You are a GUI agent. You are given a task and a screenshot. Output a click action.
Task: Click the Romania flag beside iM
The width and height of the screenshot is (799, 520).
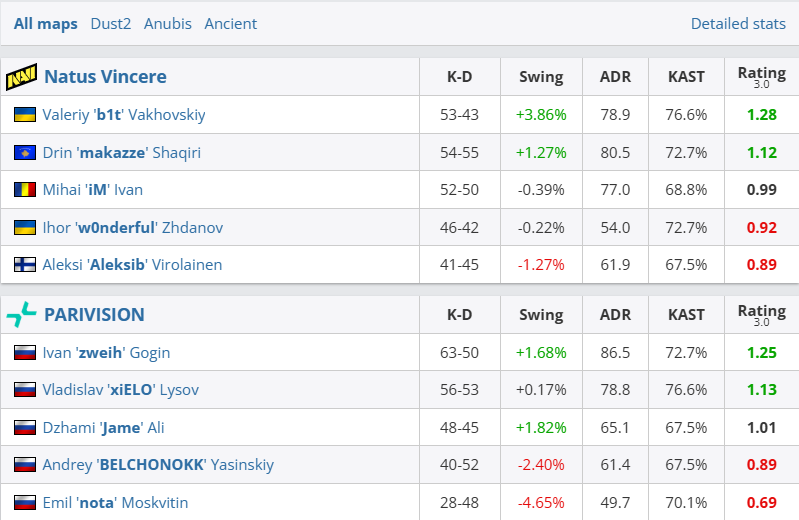25,190
